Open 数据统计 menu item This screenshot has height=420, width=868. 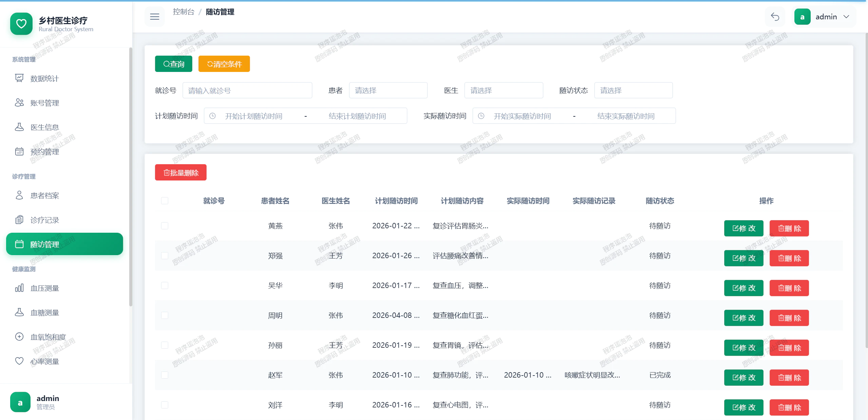tap(64, 78)
